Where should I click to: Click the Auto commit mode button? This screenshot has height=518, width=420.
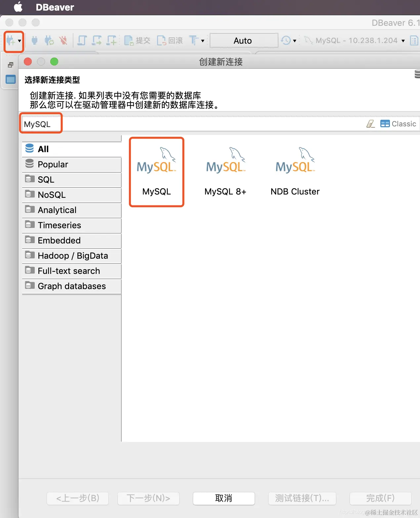pyautogui.click(x=244, y=40)
